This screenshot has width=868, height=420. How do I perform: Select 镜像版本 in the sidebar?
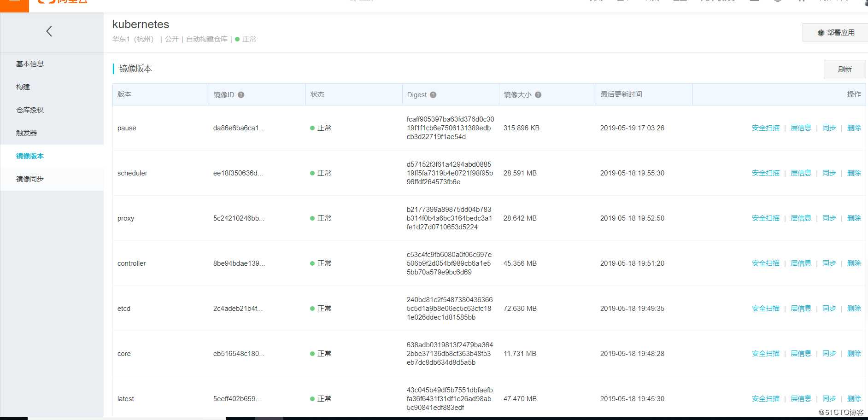tap(30, 156)
